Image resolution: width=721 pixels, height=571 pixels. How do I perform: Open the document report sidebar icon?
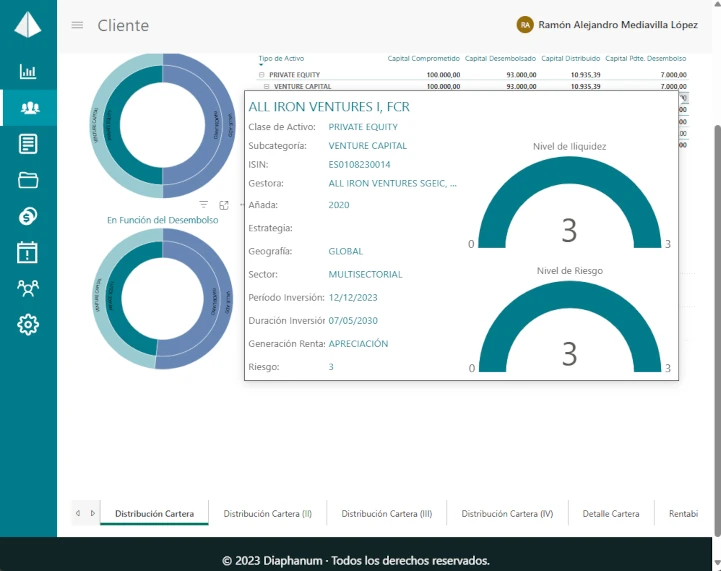(x=28, y=144)
